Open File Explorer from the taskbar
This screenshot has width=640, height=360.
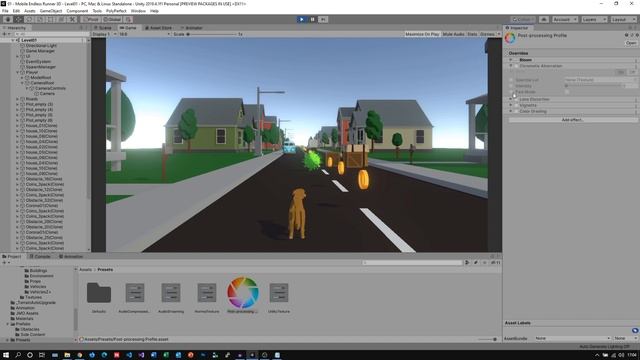pyautogui.click(x=67, y=355)
